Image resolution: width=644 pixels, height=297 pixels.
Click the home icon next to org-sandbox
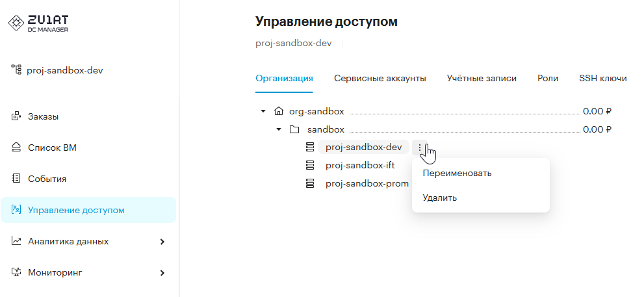coord(279,111)
